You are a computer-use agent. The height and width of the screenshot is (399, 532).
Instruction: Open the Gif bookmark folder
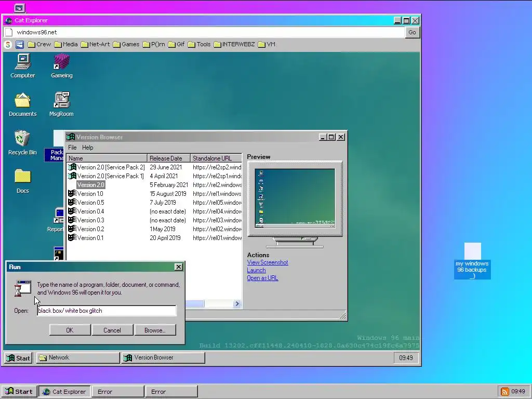pyautogui.click(x=177, y=45)
